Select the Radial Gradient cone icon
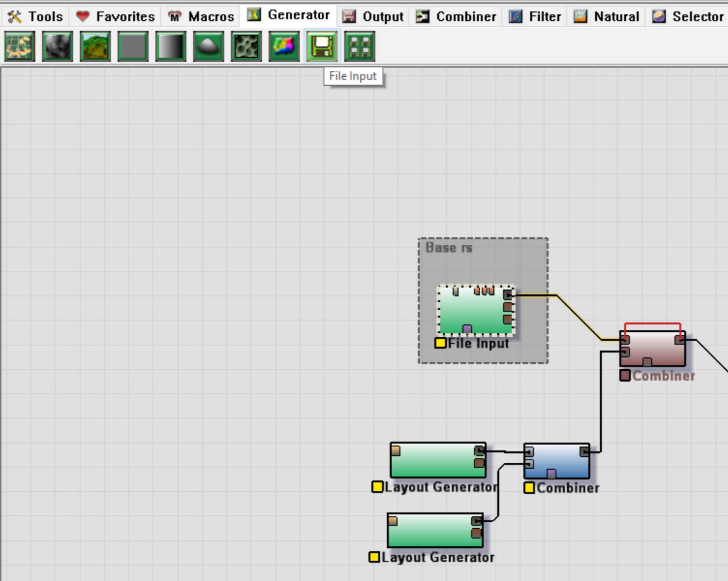Viewport: 728px width, 581px height. point(209,46)
